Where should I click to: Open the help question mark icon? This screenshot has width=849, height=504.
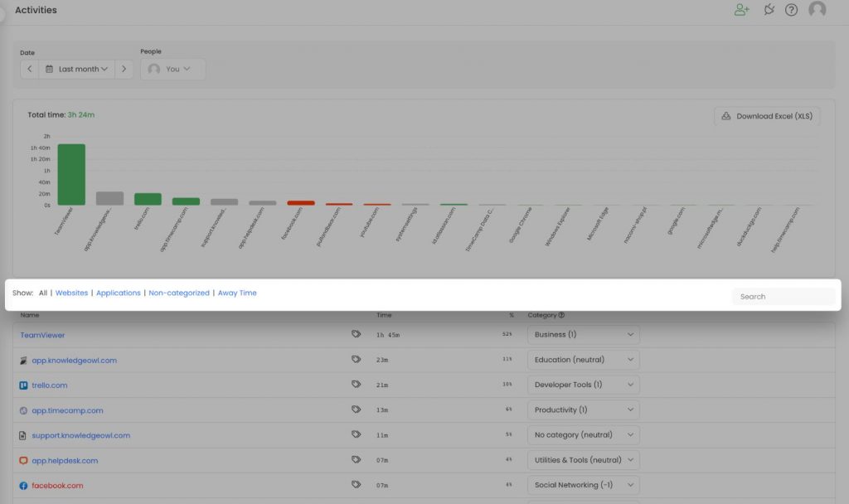tap(791, 10)
